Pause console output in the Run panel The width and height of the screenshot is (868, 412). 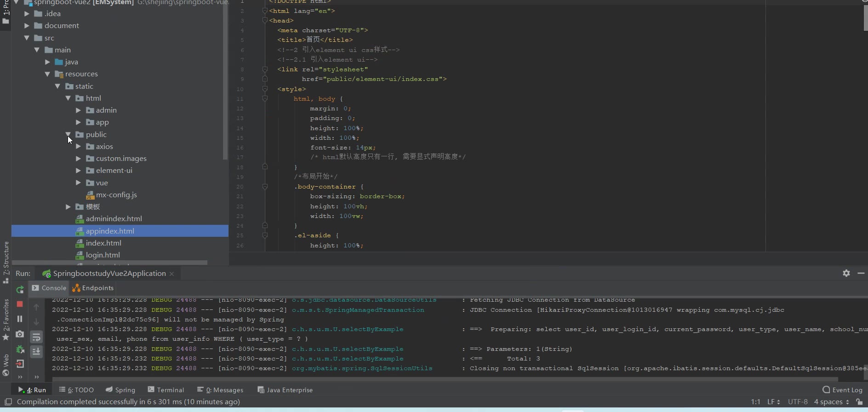pyautogui.click(x=20, y=319)
